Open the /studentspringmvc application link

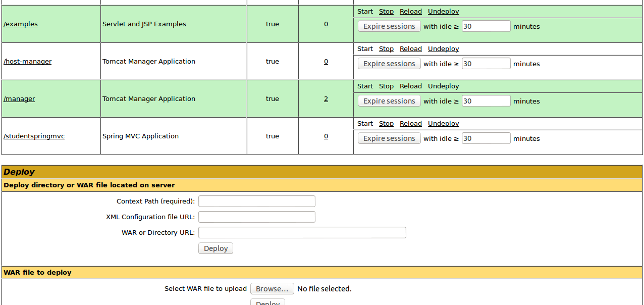(x=34, y=136)
